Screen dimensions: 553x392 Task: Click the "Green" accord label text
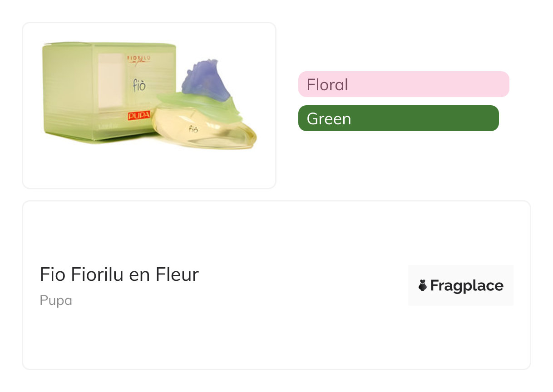tap(329, 119)
